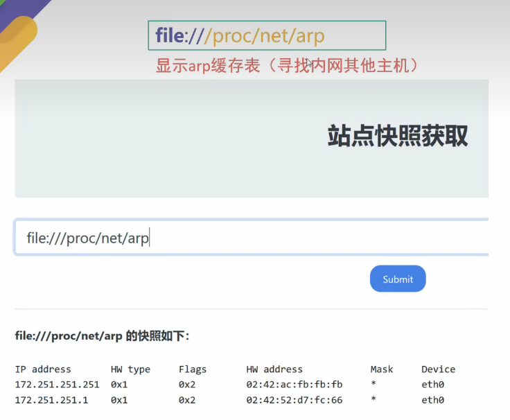Select IP entry 172.251.251.1
Image resolution: width=510 pixels, height=420 pixels.
(x=51, y=400)
